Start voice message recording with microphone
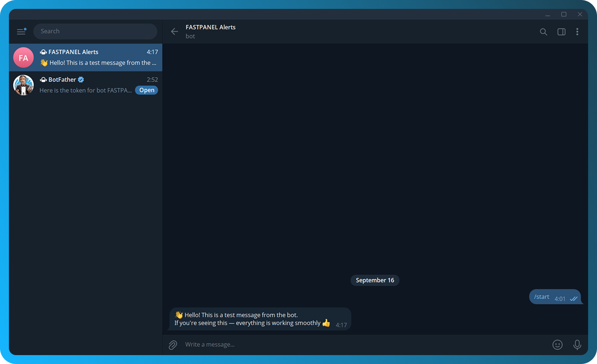The image size is (597, 364). 577,345
